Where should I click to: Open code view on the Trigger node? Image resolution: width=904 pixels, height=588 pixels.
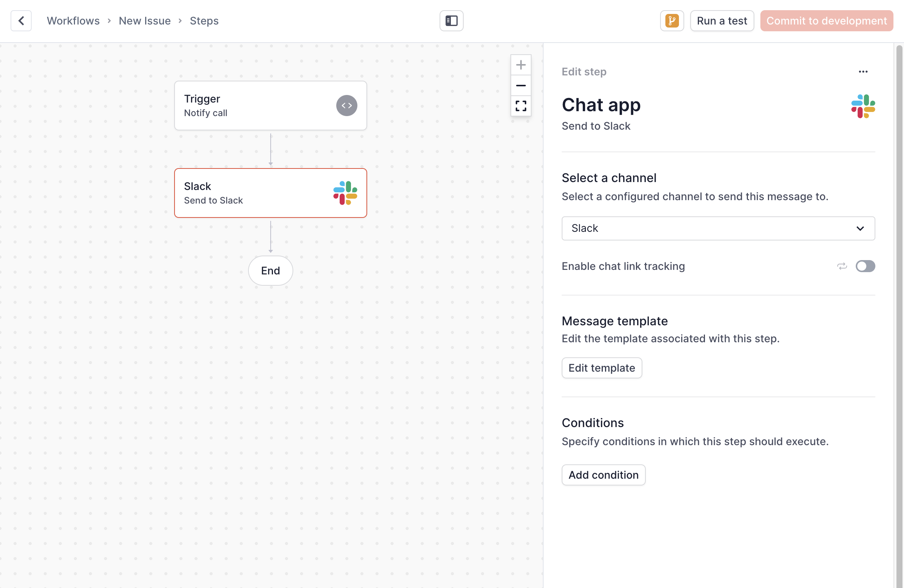coord(346,105)
